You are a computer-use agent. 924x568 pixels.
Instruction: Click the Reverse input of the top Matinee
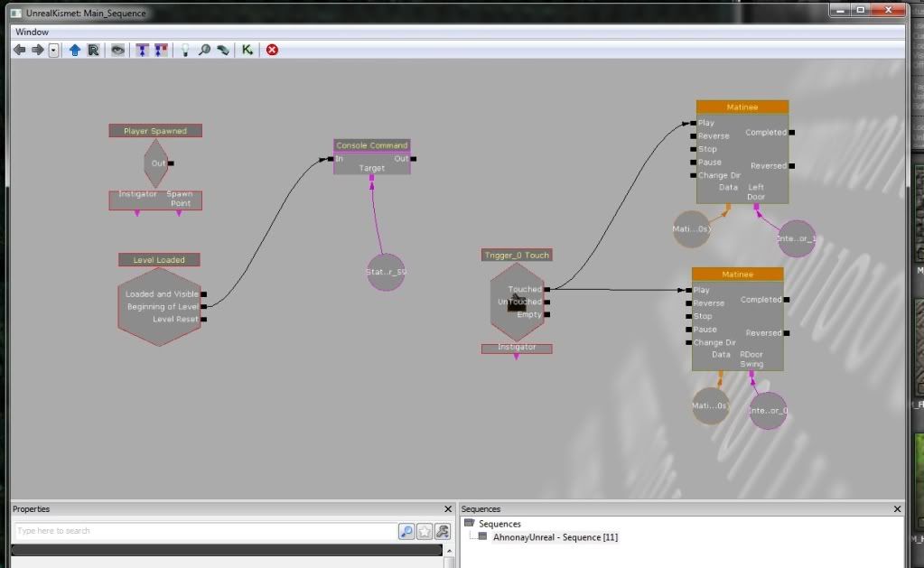click(x=694, y=136)
